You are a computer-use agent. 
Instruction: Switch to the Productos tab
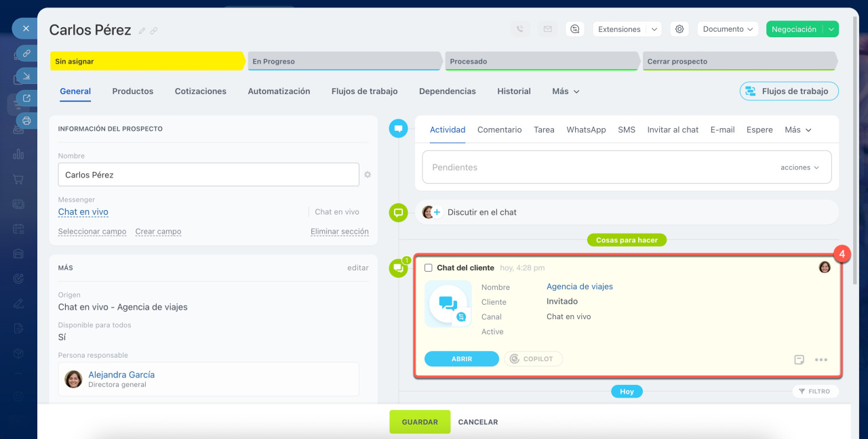point(133,91)
